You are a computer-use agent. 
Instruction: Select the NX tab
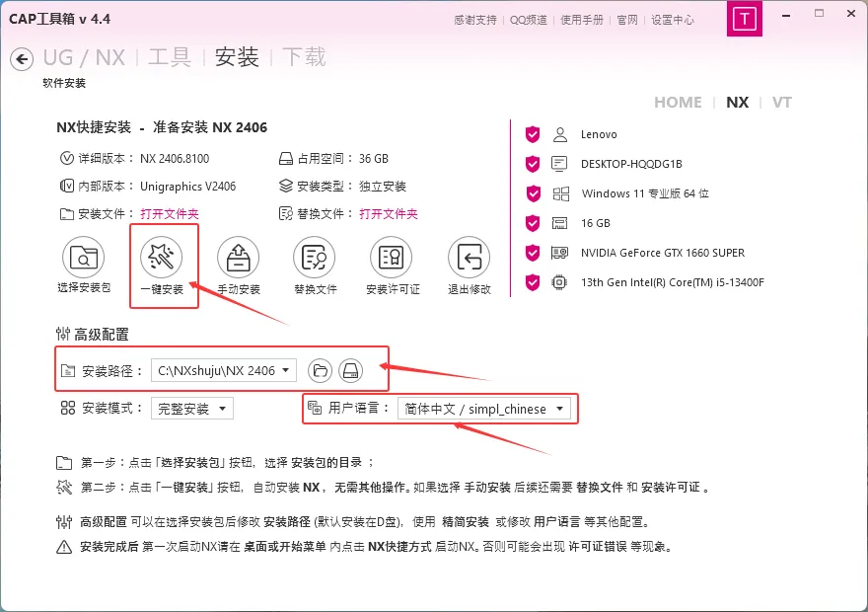[738, 103]
